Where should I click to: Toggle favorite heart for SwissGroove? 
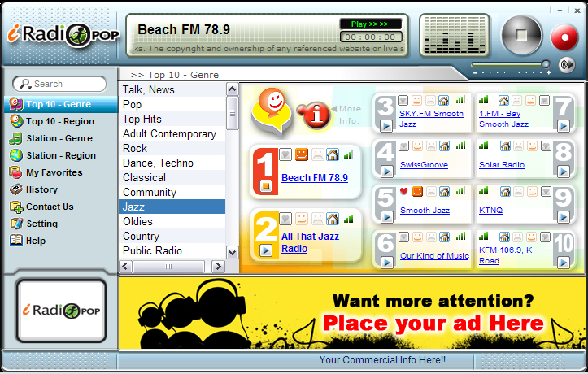tap(403, 146)
